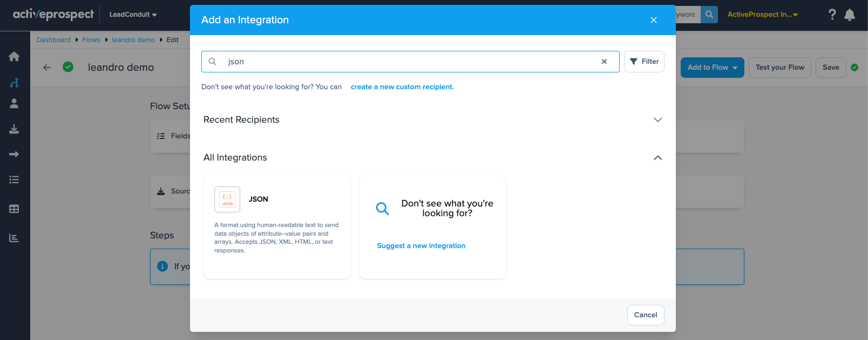Select the JSON integration card
This screenshot has height=340, width=868.
click(277, 227)
